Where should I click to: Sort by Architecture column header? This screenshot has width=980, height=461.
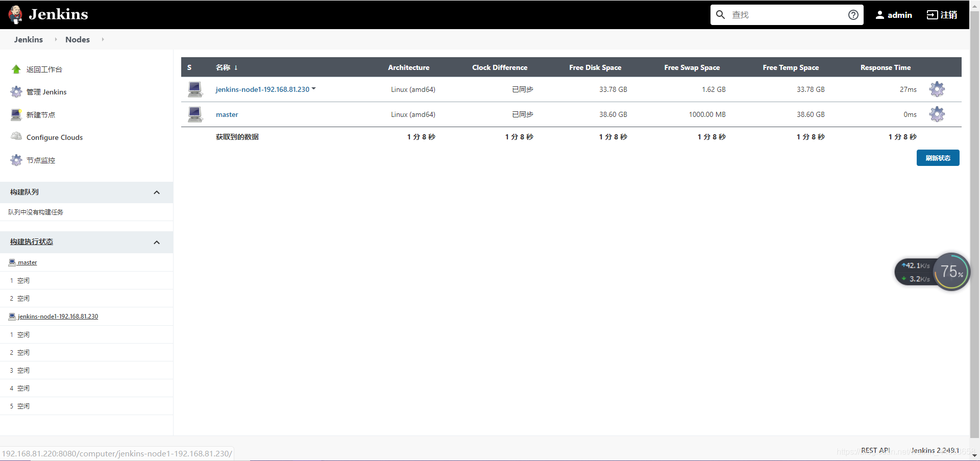(408, 67)
